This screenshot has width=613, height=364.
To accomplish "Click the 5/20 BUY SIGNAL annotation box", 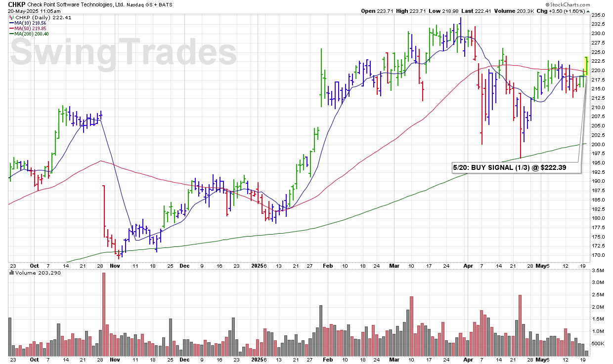I will [x=516, y=168].
